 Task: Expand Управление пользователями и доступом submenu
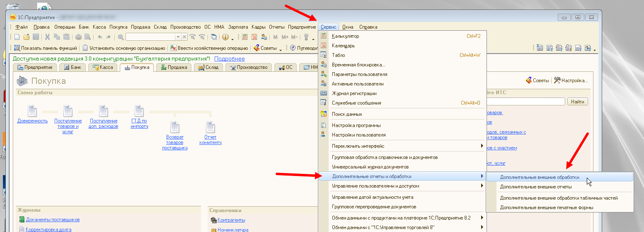[482, 186]
